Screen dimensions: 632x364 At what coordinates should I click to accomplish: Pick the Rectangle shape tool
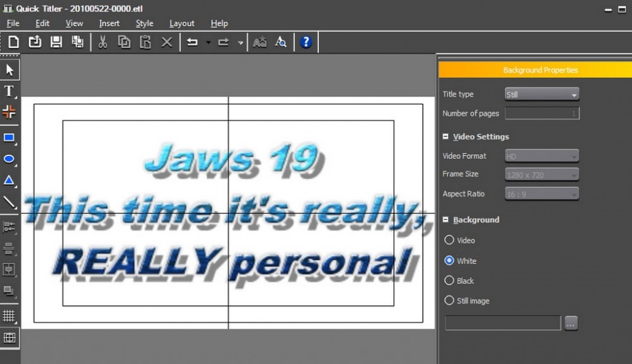point(9,138)
